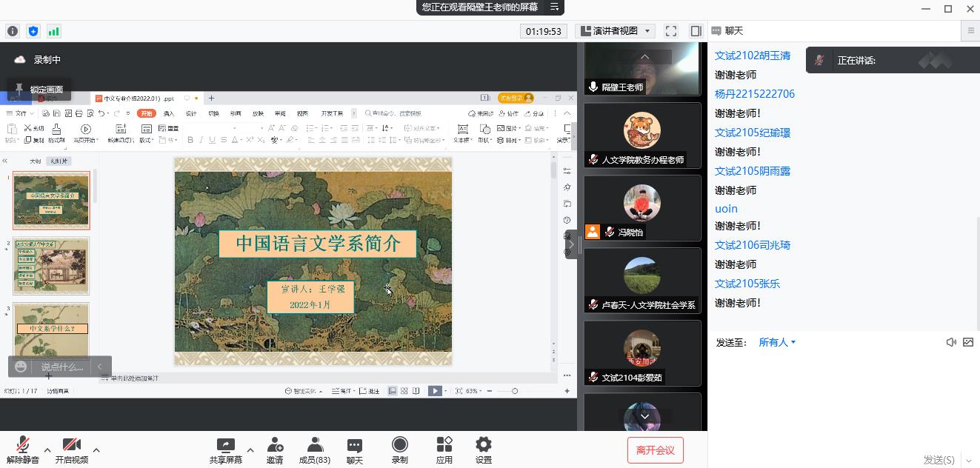The image size is (980, 468).
Task: Click the Lock Screen (锁定画面) button
Action: point(40,90)
